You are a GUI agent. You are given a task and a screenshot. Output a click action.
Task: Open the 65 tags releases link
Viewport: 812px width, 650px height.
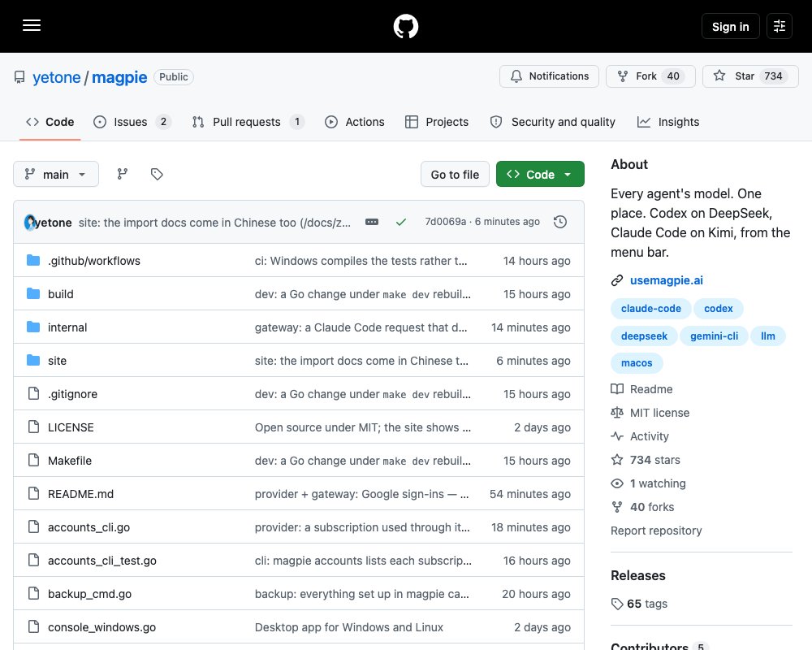point(640,604)
